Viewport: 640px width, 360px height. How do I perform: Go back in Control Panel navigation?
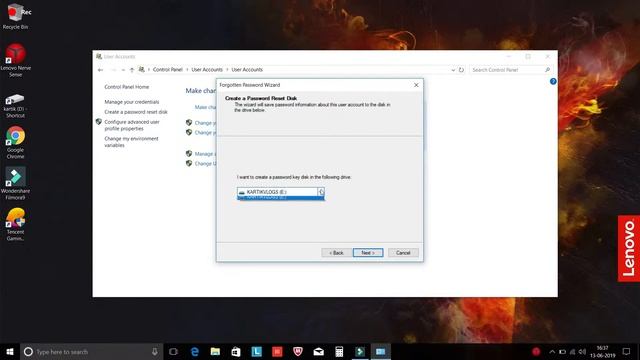(x=100, y=70)
